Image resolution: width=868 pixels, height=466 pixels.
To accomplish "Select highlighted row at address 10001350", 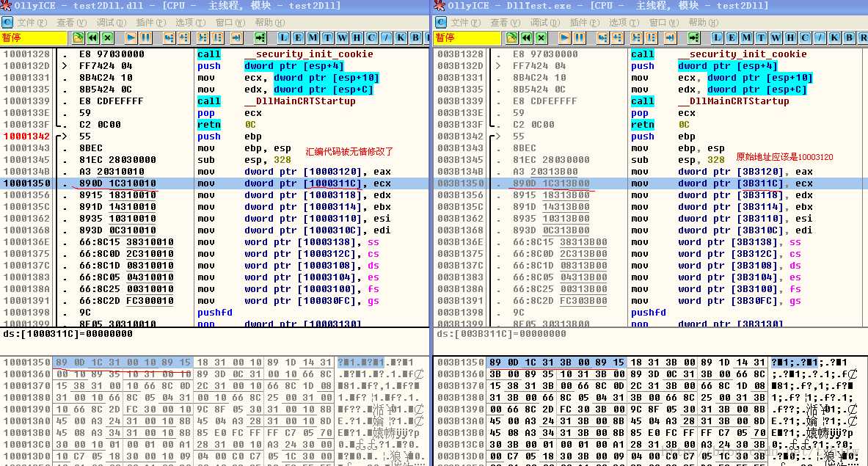I will (x=215, y=183).
